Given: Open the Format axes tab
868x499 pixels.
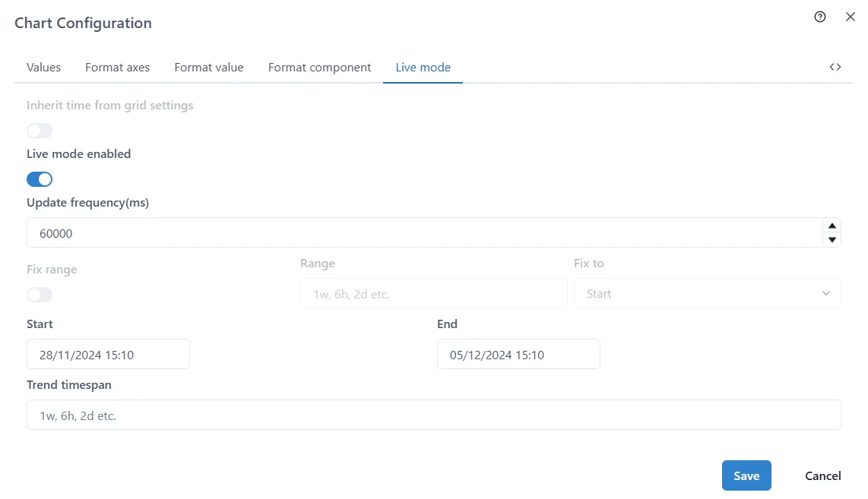Looking at the screenshot, I should tap(117, 67).
